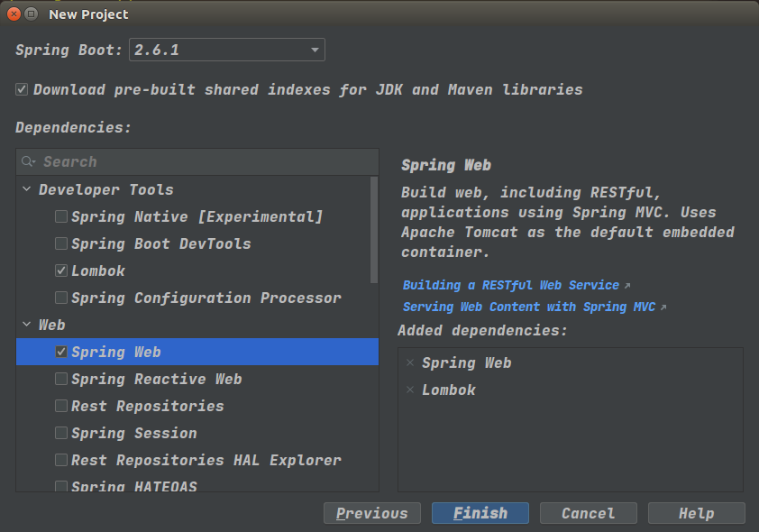Enable Spring Configuration Processor checkbox
Screen dimensions: 759x532
(61, 298)
